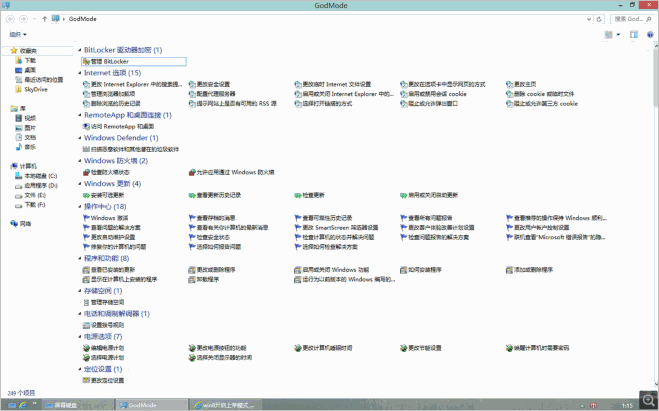Open Internet Explorer from the taskbar
This screenshot has width=659, height=411.
click(23, 405)
